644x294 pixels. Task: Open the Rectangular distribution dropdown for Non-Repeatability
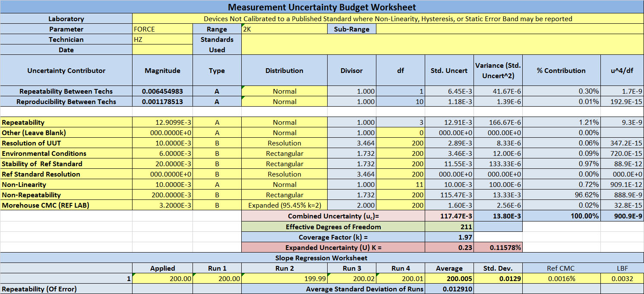click(284, 195)
